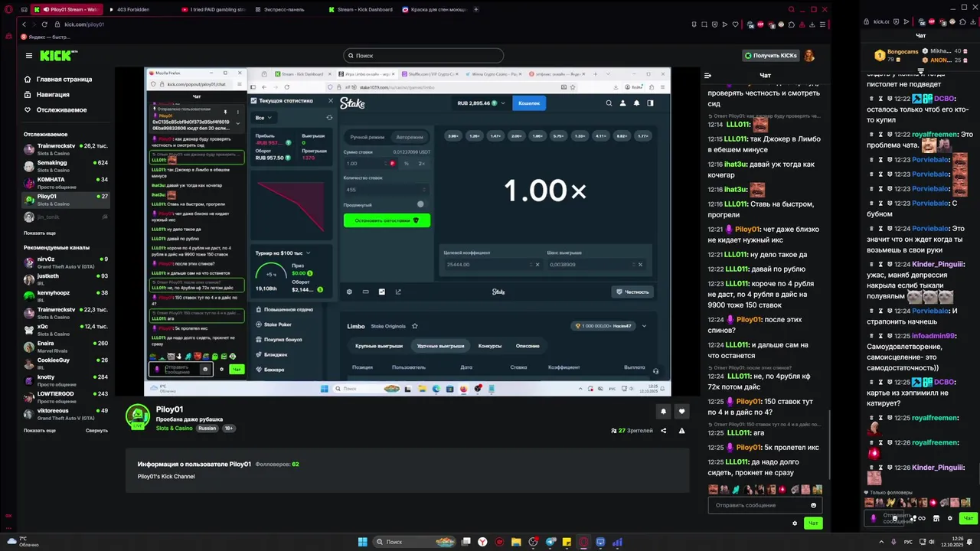Click the live stats chart icon in Stake footer
The image size is (980, 551).
381,292
